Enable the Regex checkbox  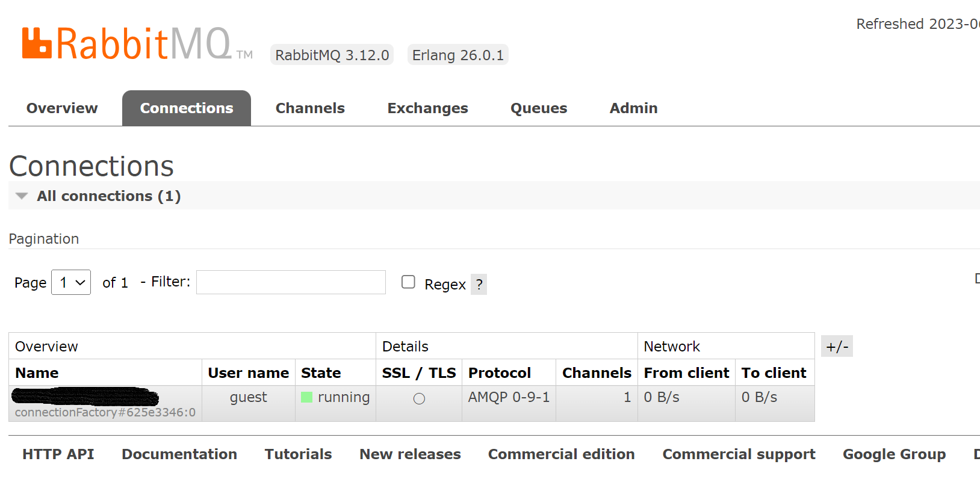coord(408,282)
